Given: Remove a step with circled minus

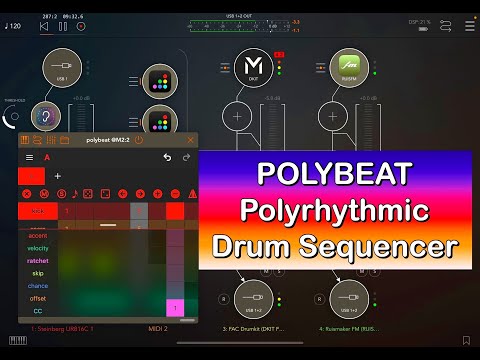Looking at the screenshot, I should coord(175,194).
